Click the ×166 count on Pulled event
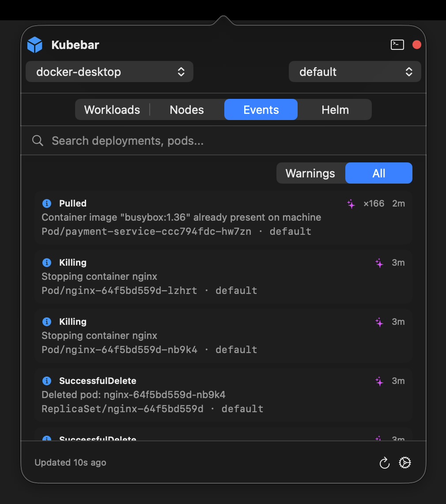446x504 pixels. [374, 203]
